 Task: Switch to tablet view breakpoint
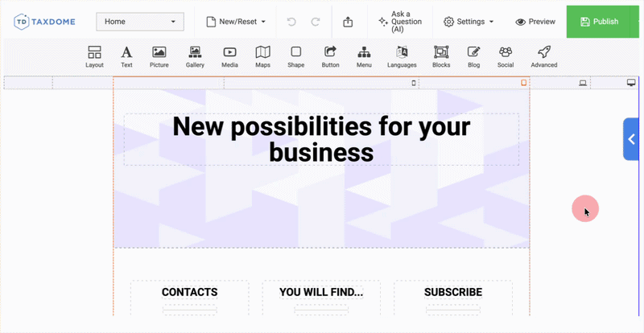point(523,83)
